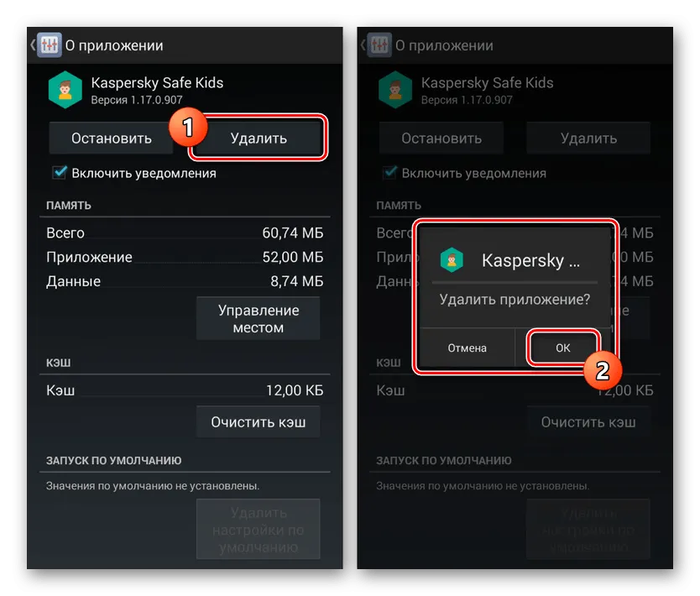Tap Kaspersky Safe Kids app icon, left screen

pos(65,90)
